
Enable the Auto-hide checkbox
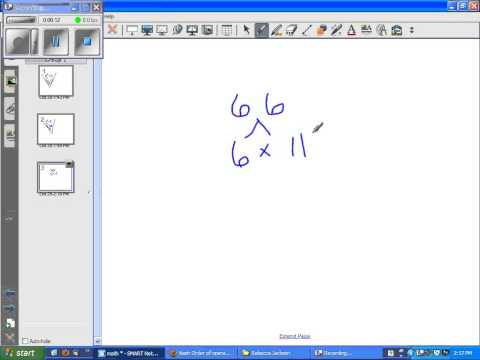[25, 341]
